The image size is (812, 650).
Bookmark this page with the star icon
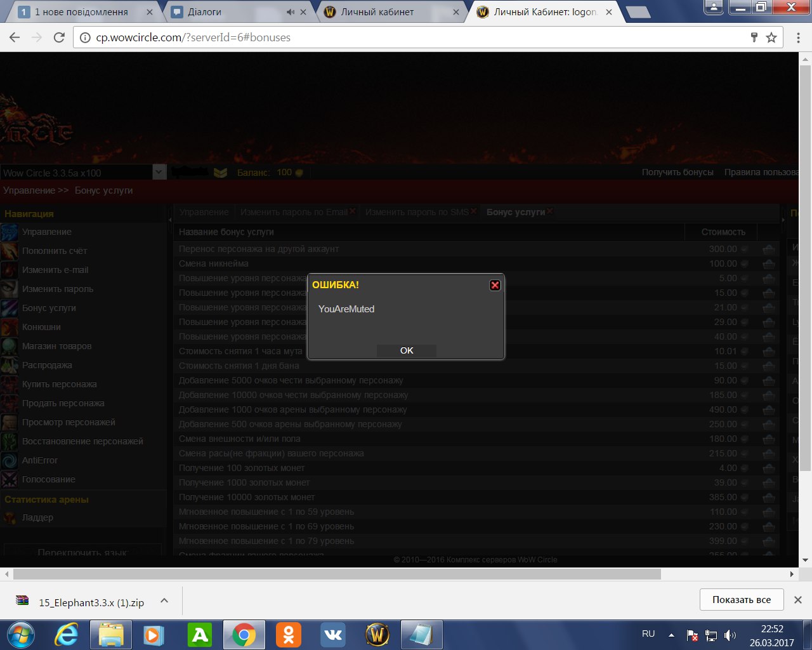coord(771,37)
